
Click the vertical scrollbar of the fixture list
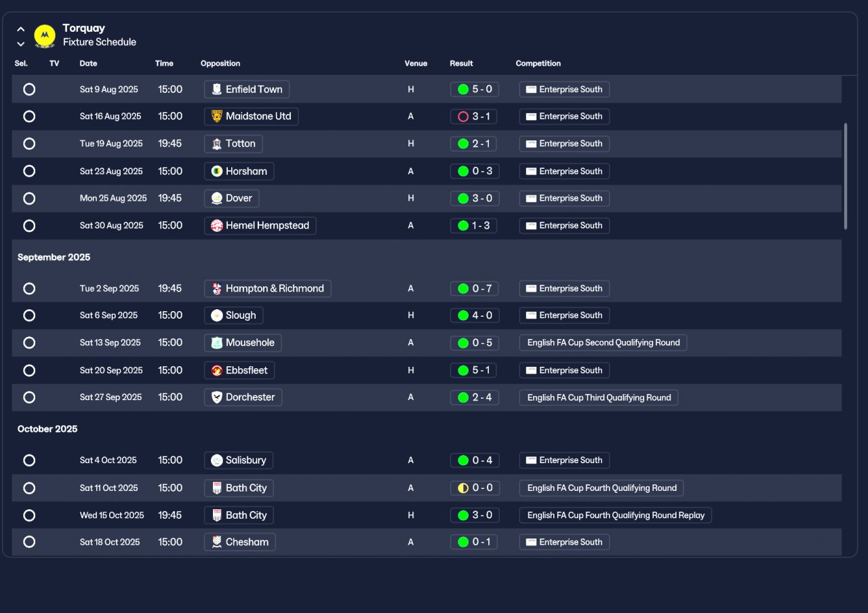click(x=846, y=176)
